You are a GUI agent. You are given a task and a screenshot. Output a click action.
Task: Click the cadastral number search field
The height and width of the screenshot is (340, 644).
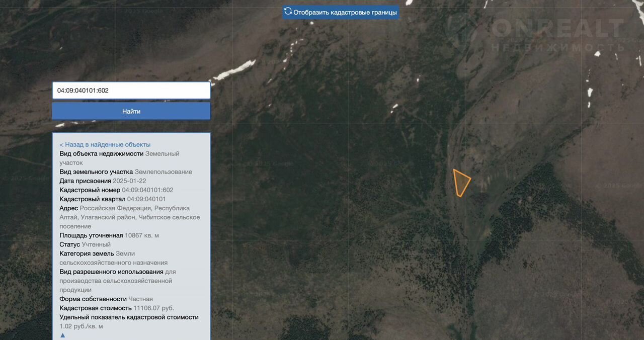(131, 91)
